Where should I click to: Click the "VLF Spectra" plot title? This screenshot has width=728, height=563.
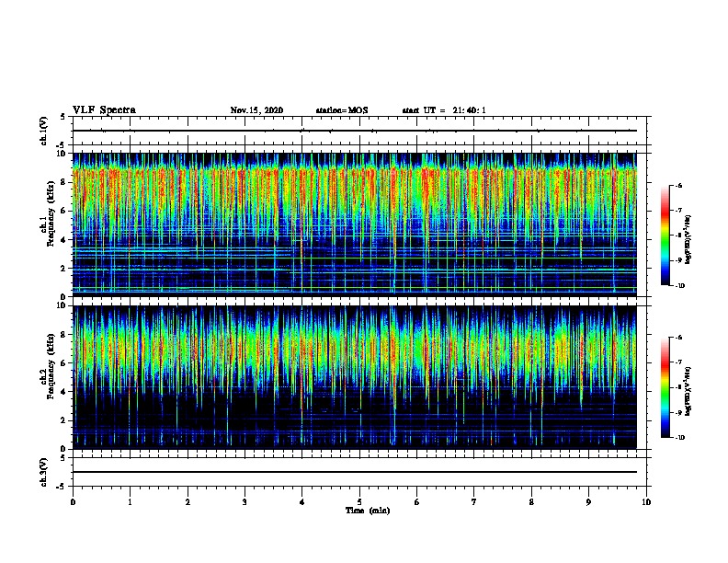[x=104, y=110]
